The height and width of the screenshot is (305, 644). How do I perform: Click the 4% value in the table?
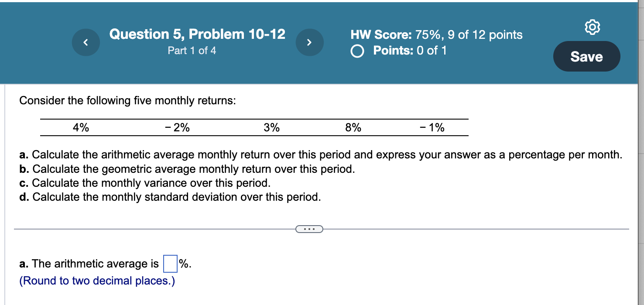pyautogui.click(x=80, y=127)
